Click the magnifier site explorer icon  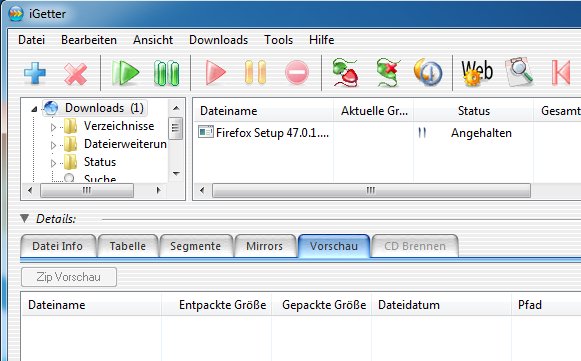click(x=519, y=72)
